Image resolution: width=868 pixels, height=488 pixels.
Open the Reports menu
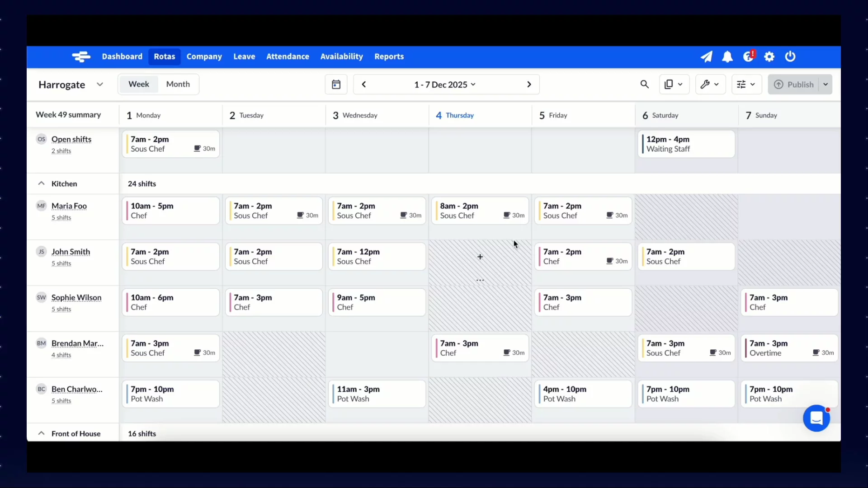pos(389,56)
